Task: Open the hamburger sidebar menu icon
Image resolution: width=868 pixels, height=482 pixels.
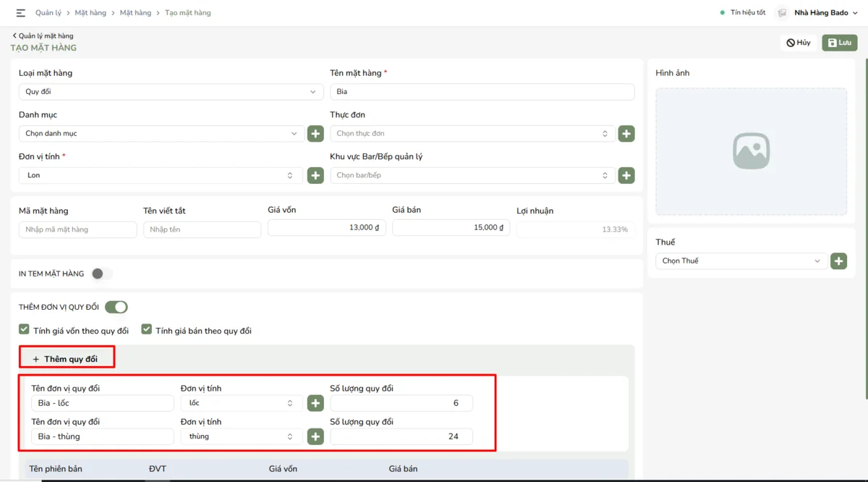Action: pos(20,13)
